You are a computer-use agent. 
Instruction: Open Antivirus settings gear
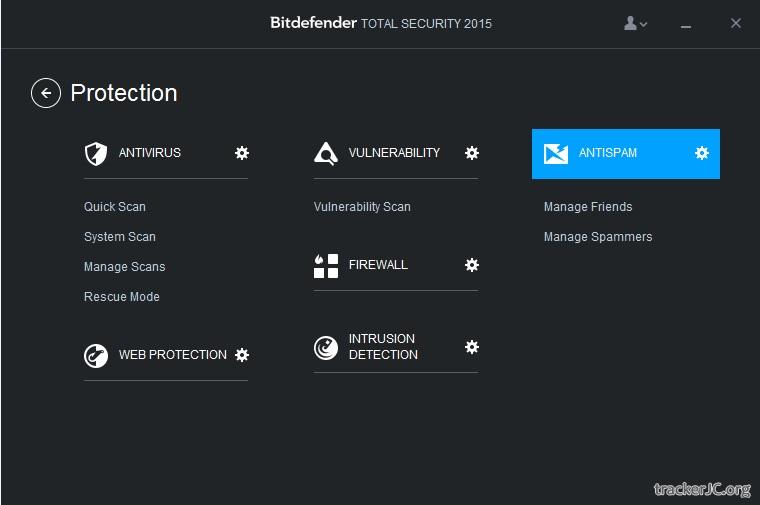(242, 153)
